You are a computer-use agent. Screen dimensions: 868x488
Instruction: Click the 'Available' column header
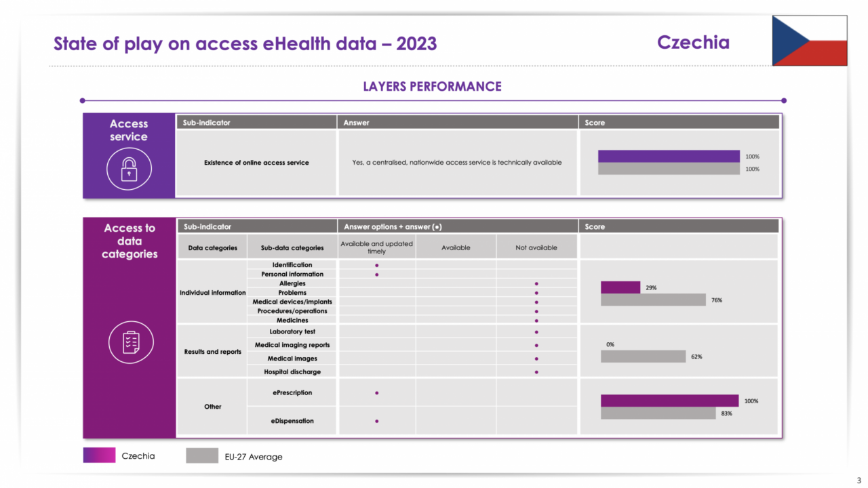pyautogui.click(x=456, y=248)
